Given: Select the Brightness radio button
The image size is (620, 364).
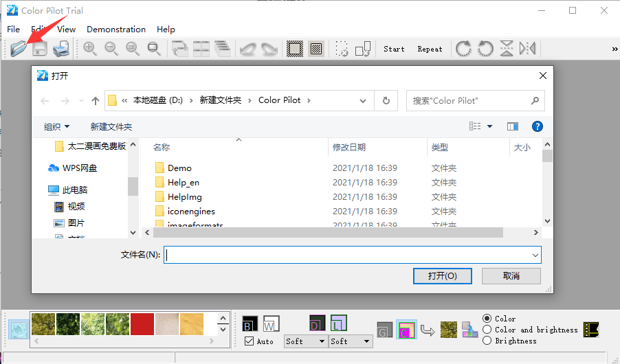Looking at the screenshot, I should pos(487,341).
